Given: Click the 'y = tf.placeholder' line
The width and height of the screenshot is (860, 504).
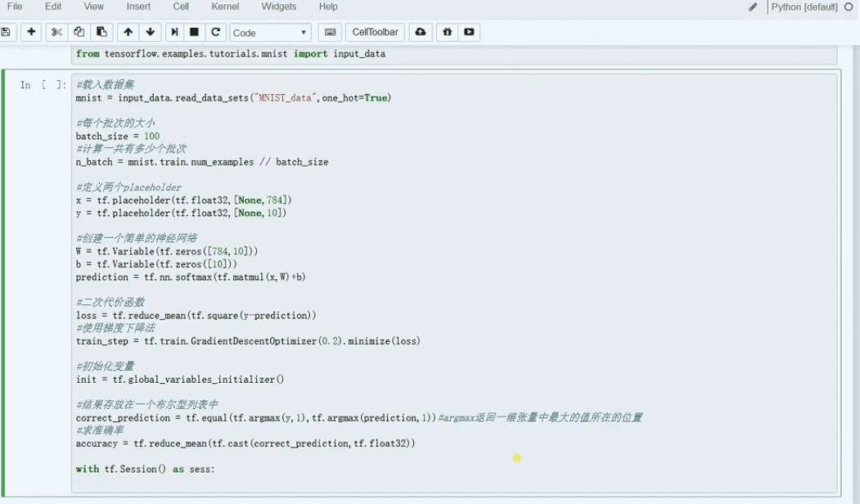Looking at the screenshot, I should click(x=181, y=213).
